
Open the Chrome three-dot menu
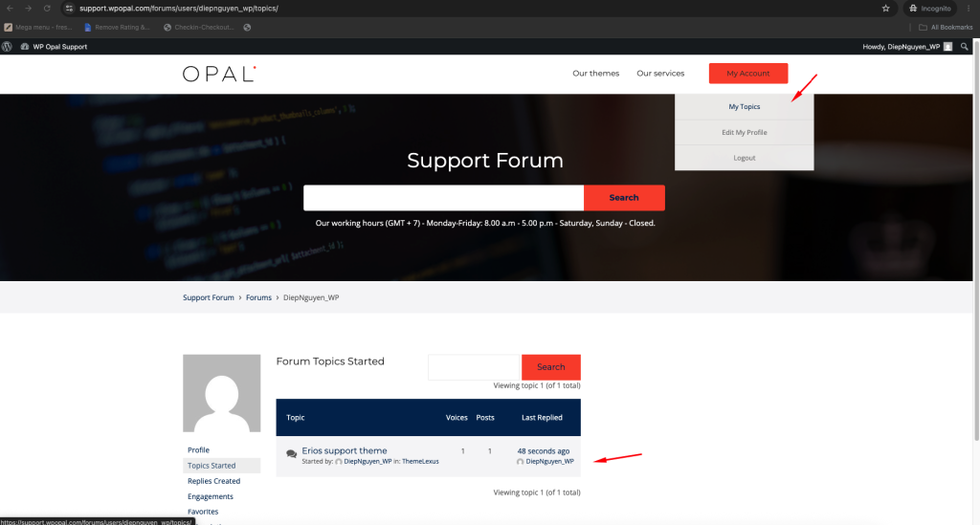[969, 8]
